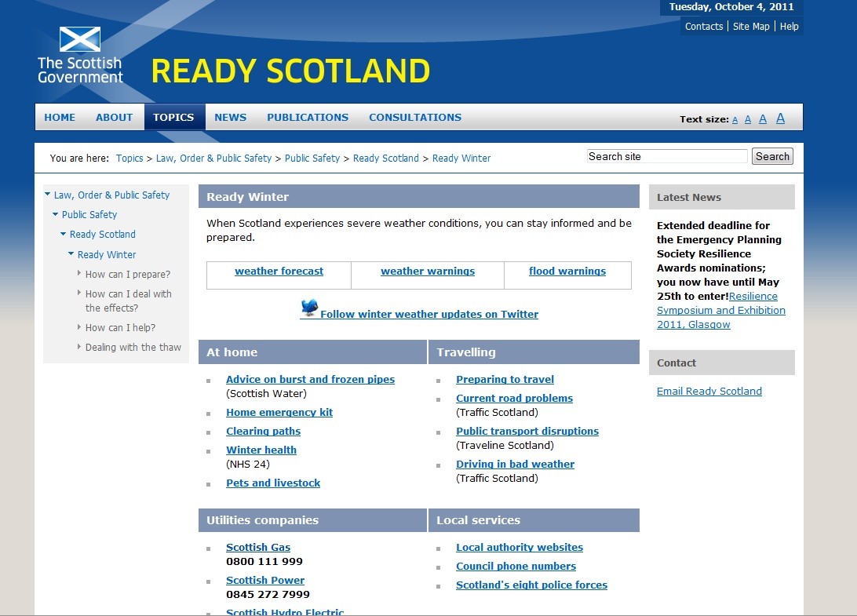Open the Contacts page
The width and height of the screenshot is (857, 616).
703,26
